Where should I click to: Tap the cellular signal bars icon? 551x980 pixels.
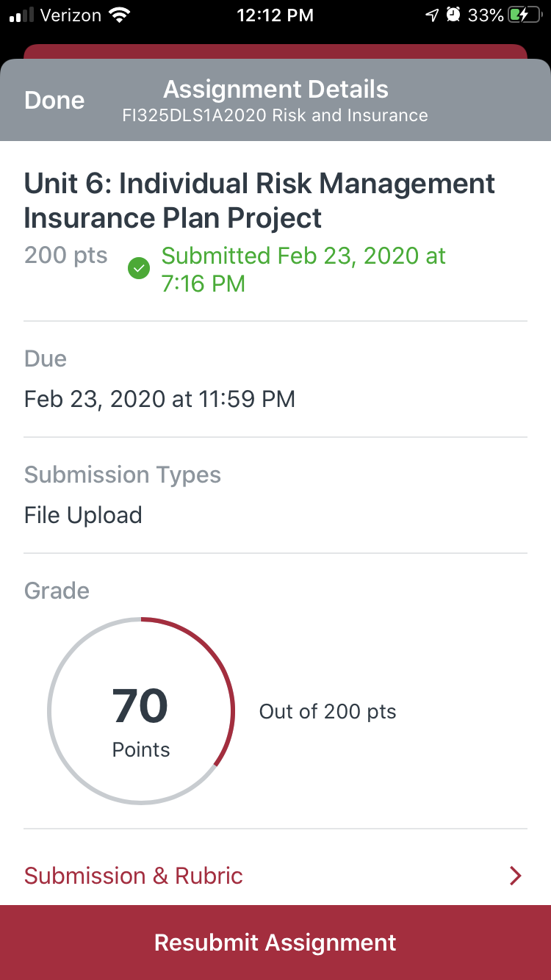[22, 15]
